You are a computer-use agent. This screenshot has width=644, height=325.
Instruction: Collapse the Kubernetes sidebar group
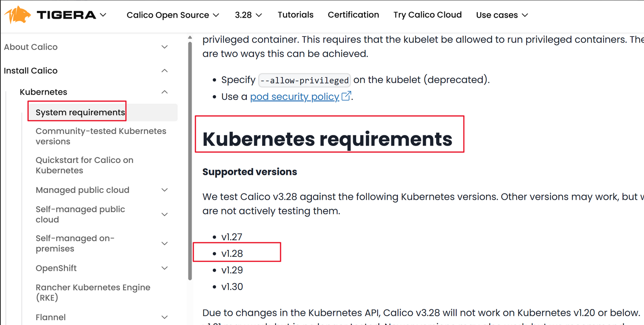coord(164,92)
